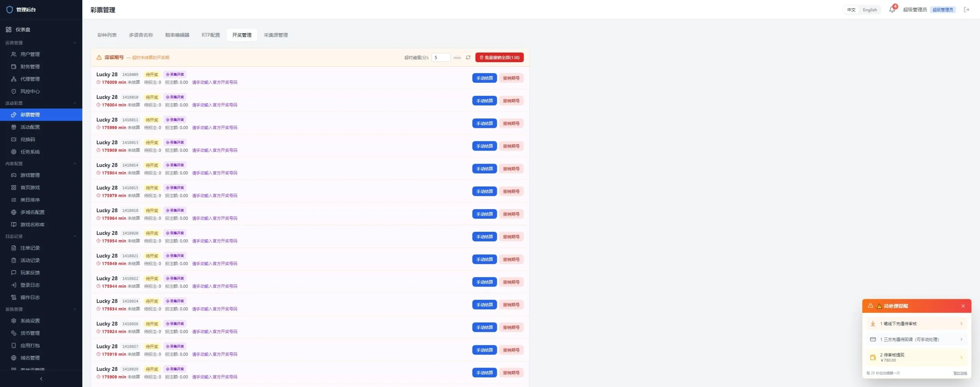Open 代理管理 in the sidebar
Image resolution: width=980 pixels, height=387 pixels.
[41, 79]
